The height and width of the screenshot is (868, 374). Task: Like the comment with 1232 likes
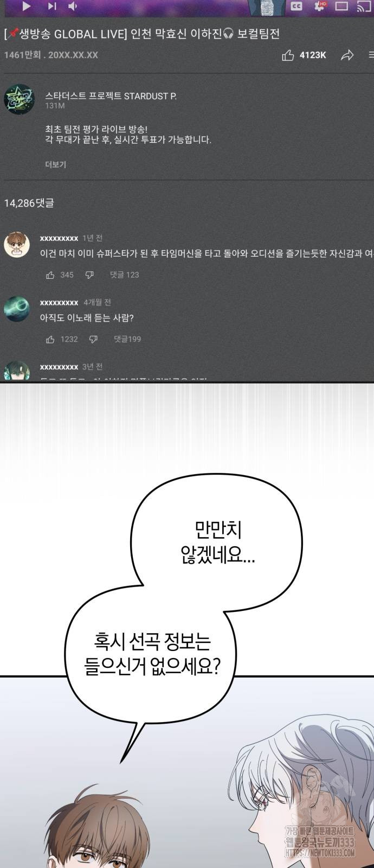pyautogui.click(x=50, y=339)
